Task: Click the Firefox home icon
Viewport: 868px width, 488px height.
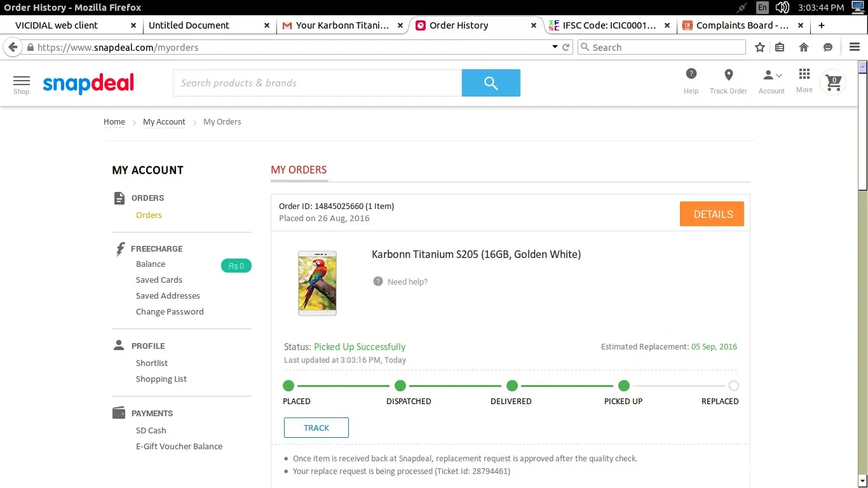Action: pos(804,48)
